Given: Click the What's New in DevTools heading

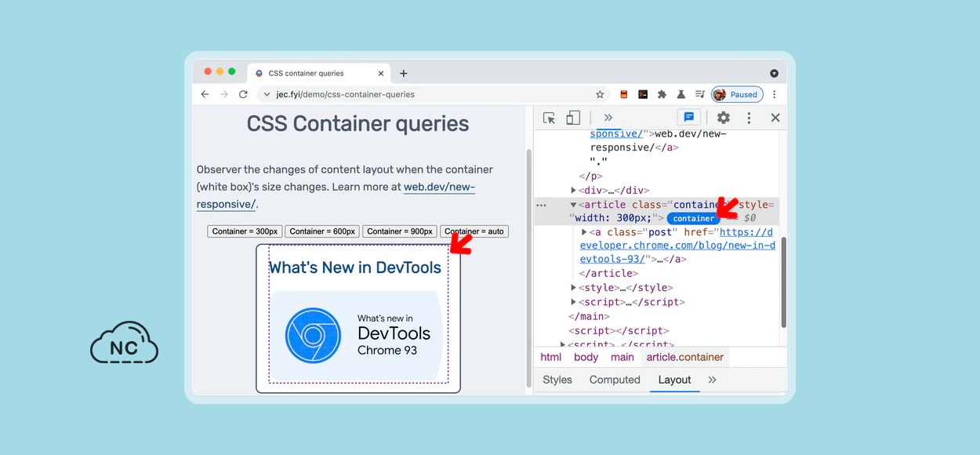Looking at the screenshot, I should 355,268.
